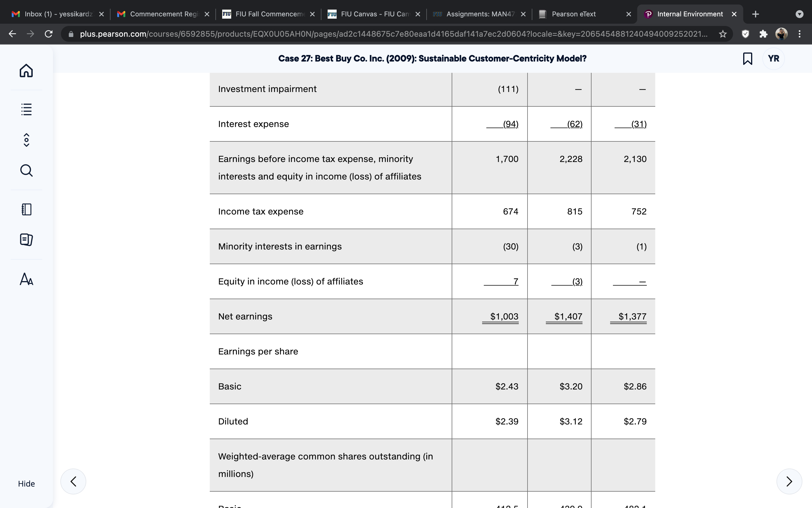Star this page as a browser bookmark
The height and width of the screenshot is (508, 812).
click(x=723, y=34)
